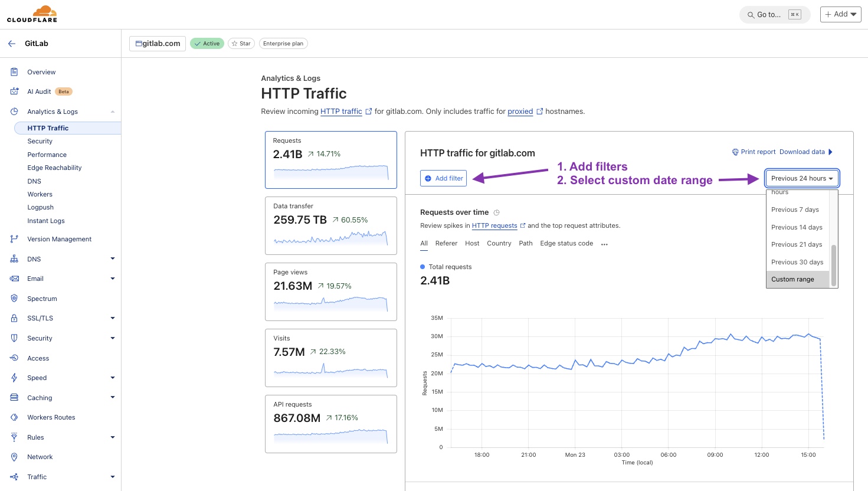Image resolution: width=868 pixels, height=491 pixels.
Task: Click the Workers Routes diamond icon
Action: pyautogui.click(x=14, y=417)
